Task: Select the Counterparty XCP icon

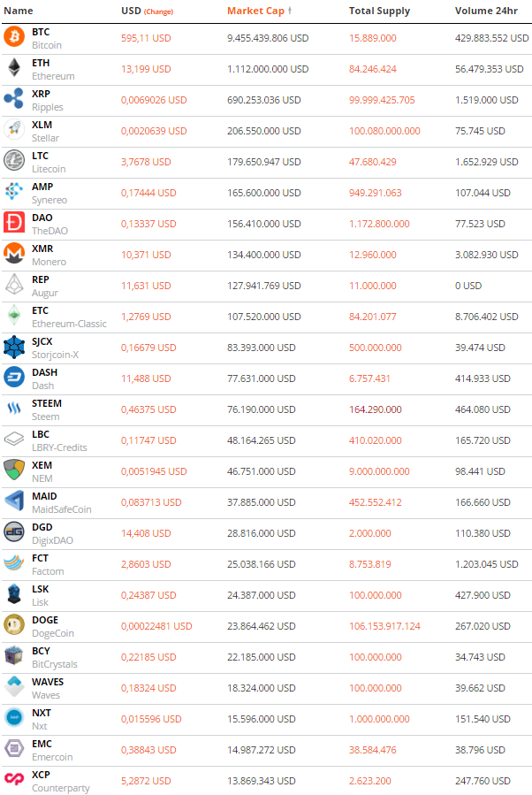Action: [15, 780]
